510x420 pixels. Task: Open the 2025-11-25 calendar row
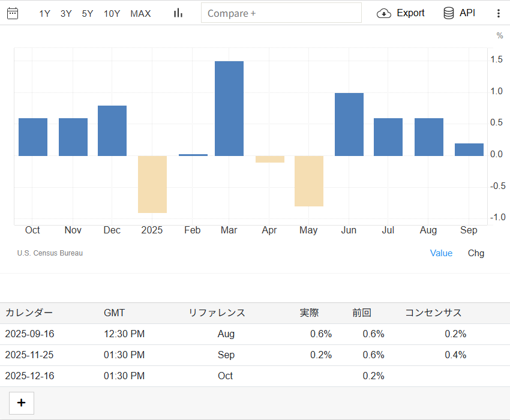(x=29, y=355)
